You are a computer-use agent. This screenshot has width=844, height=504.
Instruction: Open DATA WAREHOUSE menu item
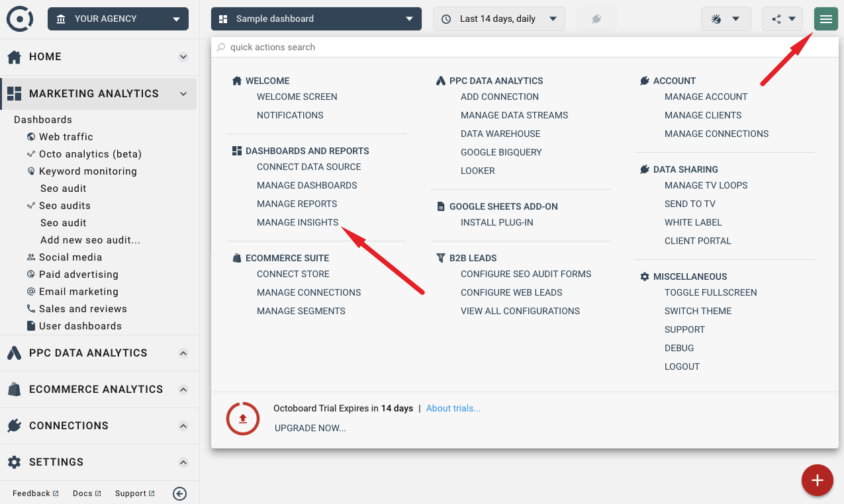pyautogui.click(x=500, y=134)
